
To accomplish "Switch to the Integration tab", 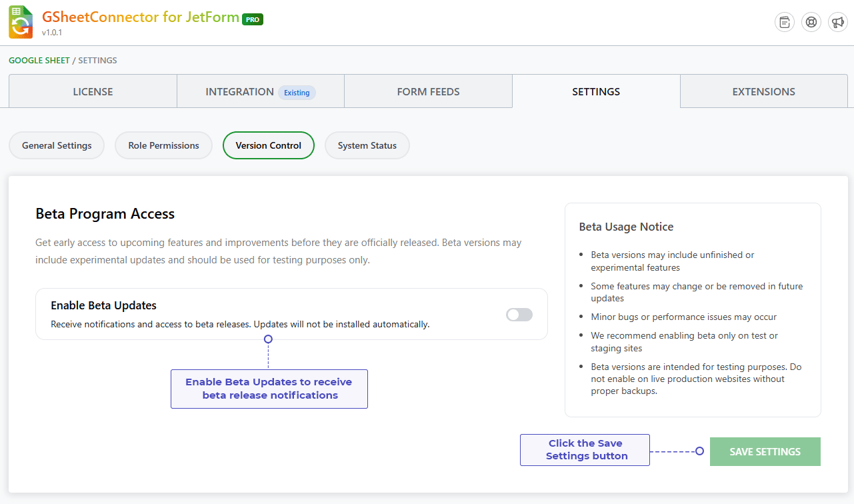I will click(261, 91).
